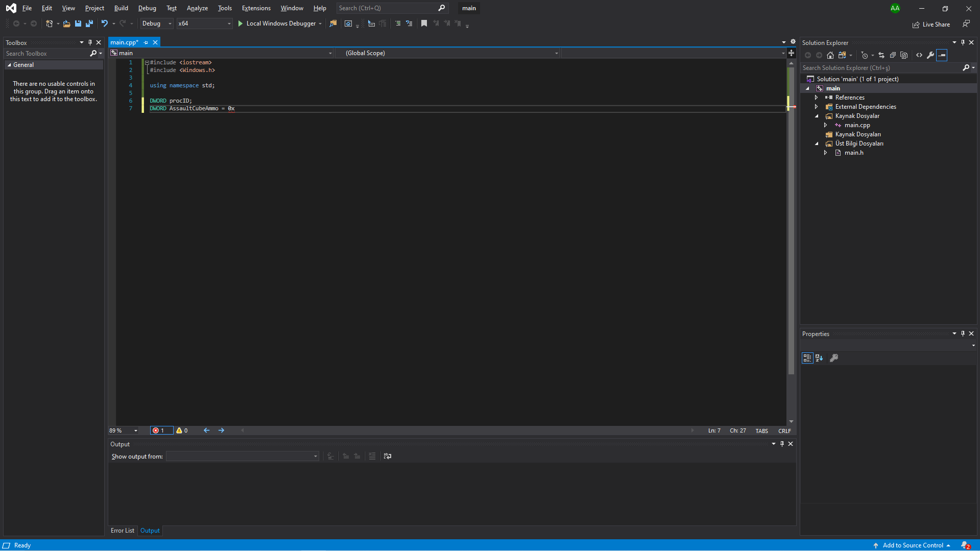Undo the last edit
This screenshot has height=551, width=980.
tap(105, 23)
